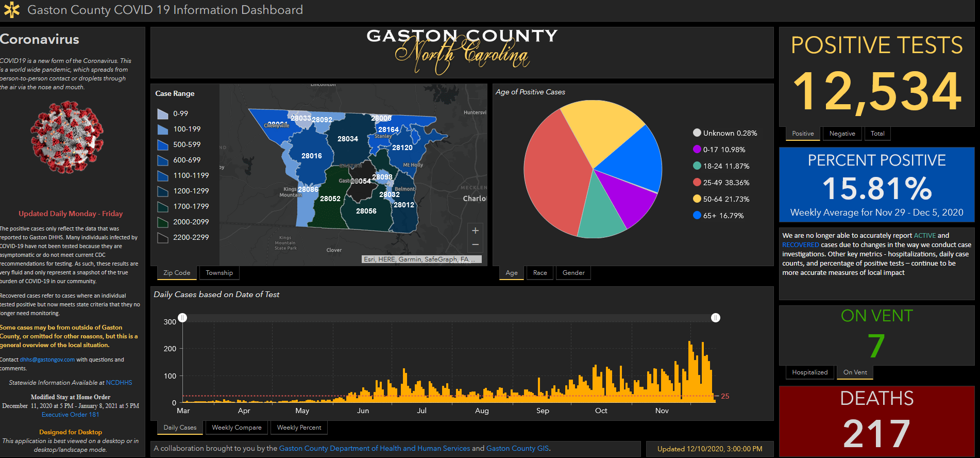This screenshot has width=980, height=458.
Task: Select the 25-49 red legend marker
Action: point(697,183)
